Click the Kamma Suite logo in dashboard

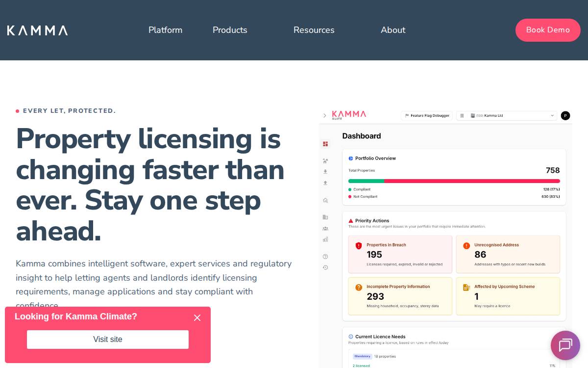click(349, 115)
